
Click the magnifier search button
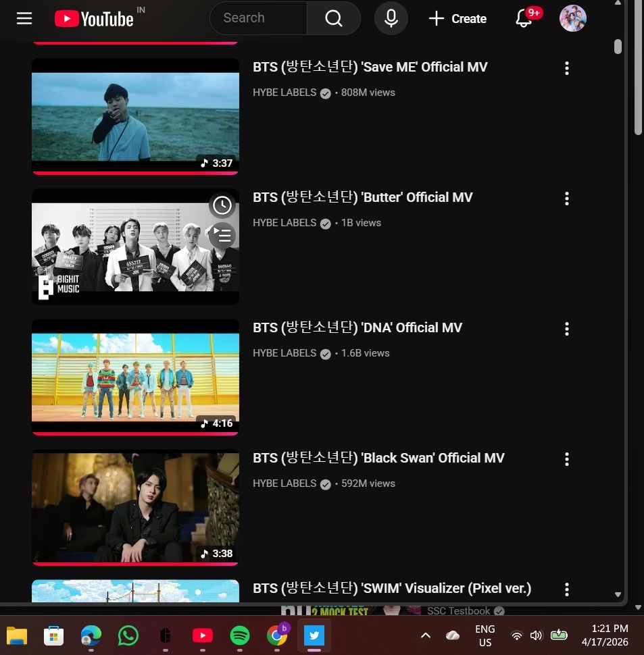(334, 18)
